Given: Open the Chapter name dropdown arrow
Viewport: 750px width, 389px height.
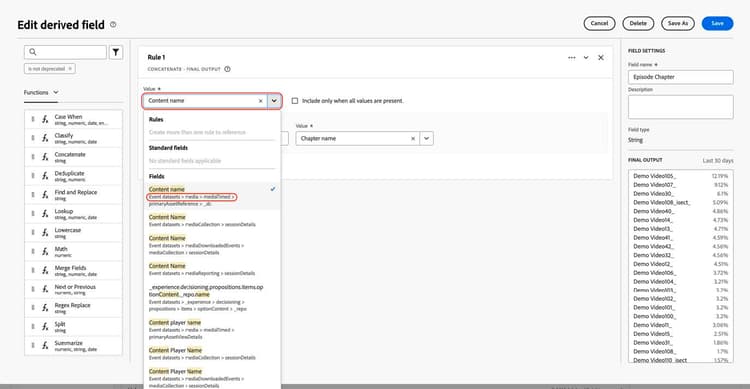Looking at the screenshot, I should [x=426, y=139].
